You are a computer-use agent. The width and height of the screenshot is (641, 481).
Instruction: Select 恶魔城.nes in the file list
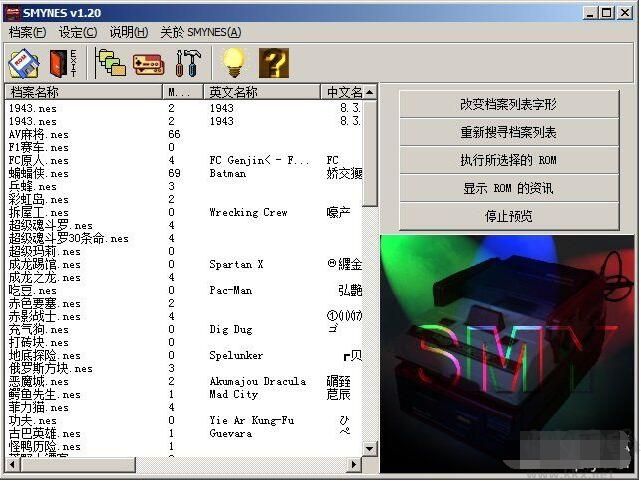point(38,382)
